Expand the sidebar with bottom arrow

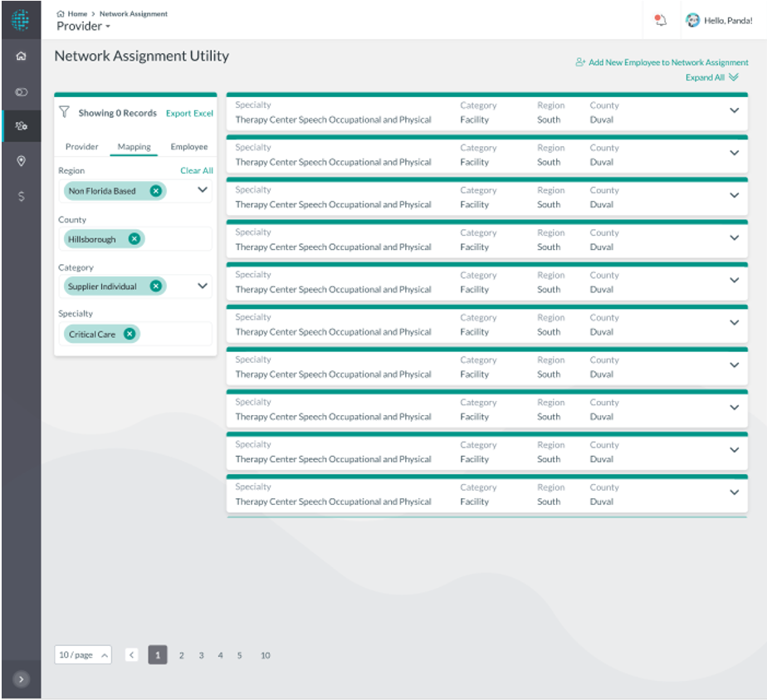21,679
